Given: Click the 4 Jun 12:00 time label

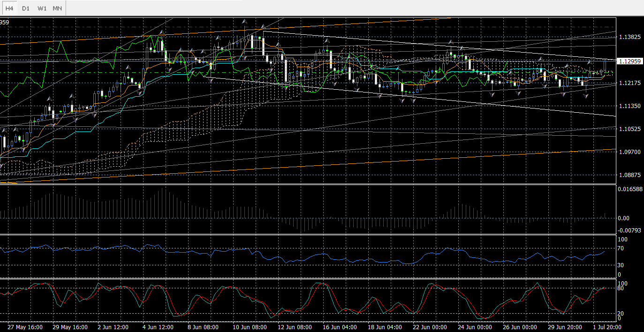Looking at the screenshot, I should pyautogui.click(x=158, y=327).
